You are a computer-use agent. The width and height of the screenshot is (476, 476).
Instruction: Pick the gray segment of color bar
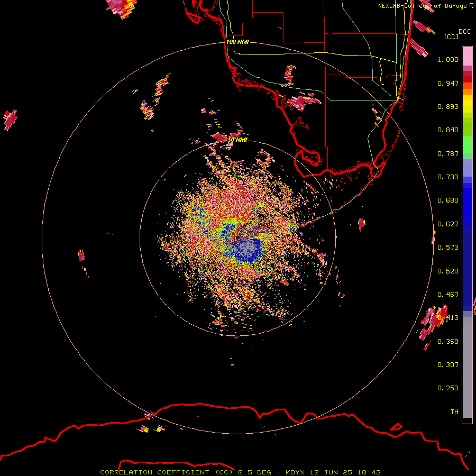pyautogui.click(x=467, y=368)
